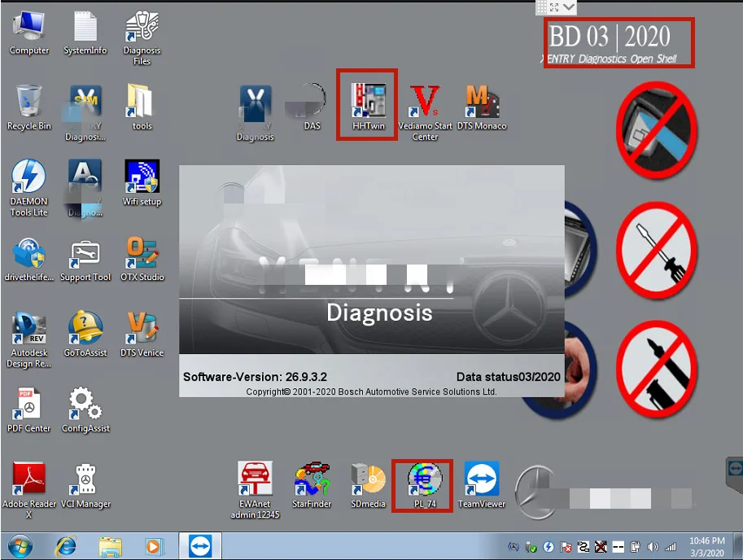Launch the PL_74 price list shortcut

pyautogui.click(x=425, y=486)
